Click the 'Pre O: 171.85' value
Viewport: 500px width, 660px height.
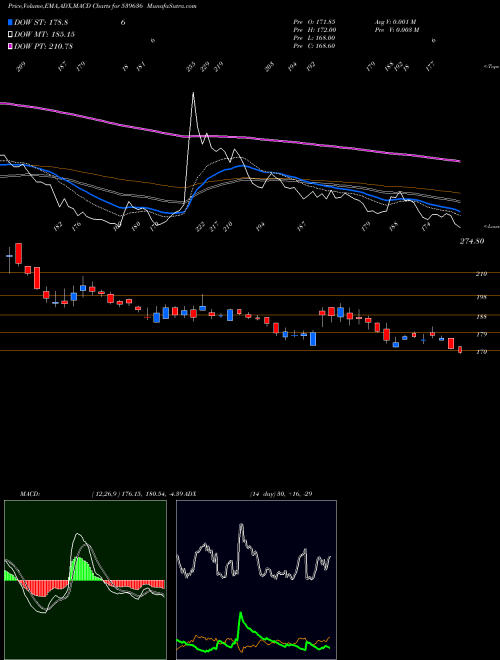(x=314, y=21)
